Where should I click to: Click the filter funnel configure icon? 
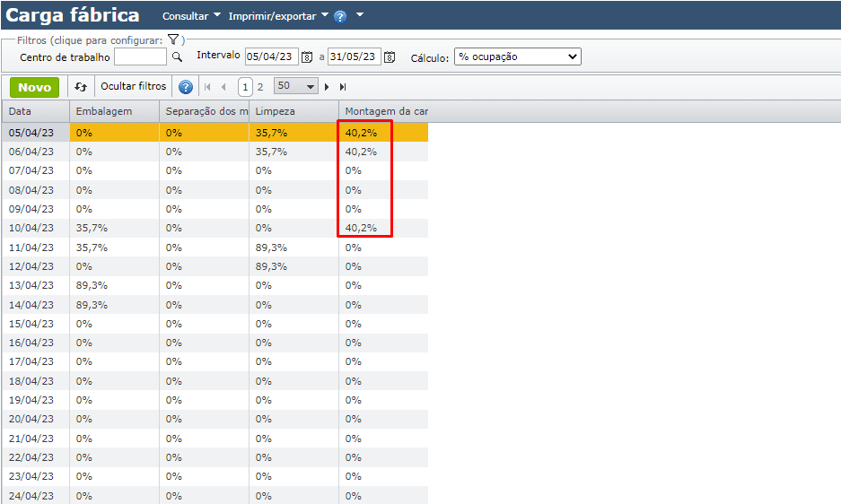[172, 39]
